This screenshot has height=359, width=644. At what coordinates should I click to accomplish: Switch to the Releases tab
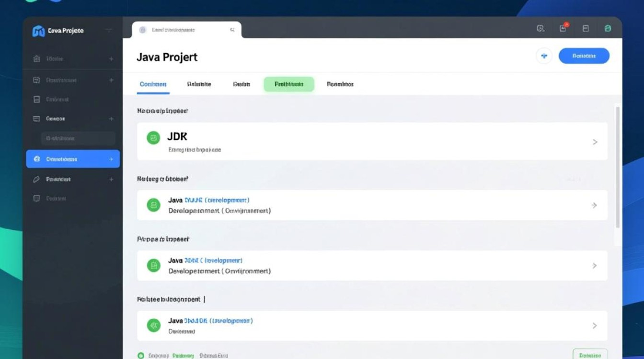click(199, 84)
